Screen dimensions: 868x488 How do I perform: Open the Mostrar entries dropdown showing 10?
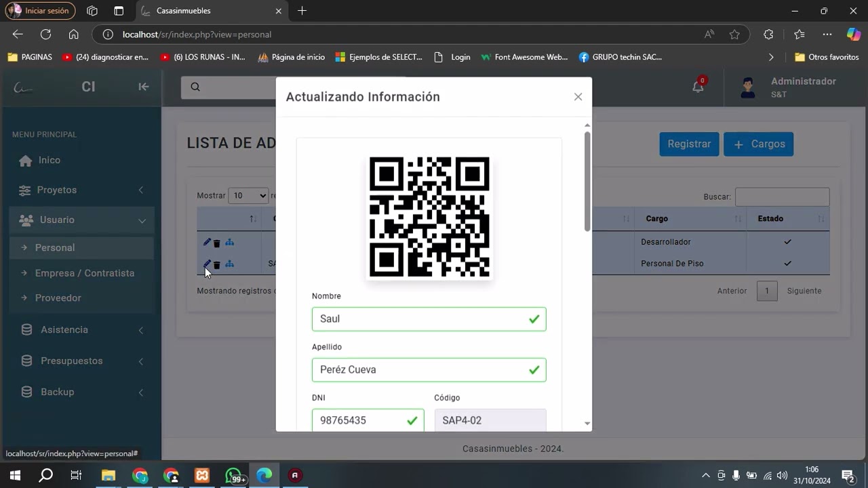pos(248,195)
